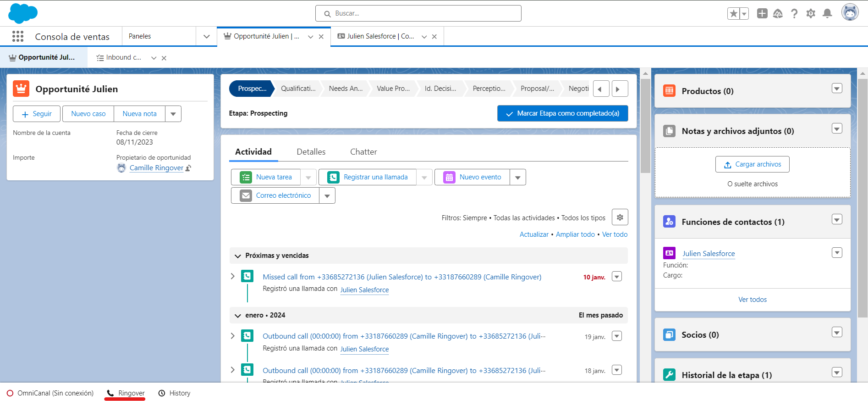Open the History utility bar item
Viewport: 868px width, 401px height.
click(174, 393)
